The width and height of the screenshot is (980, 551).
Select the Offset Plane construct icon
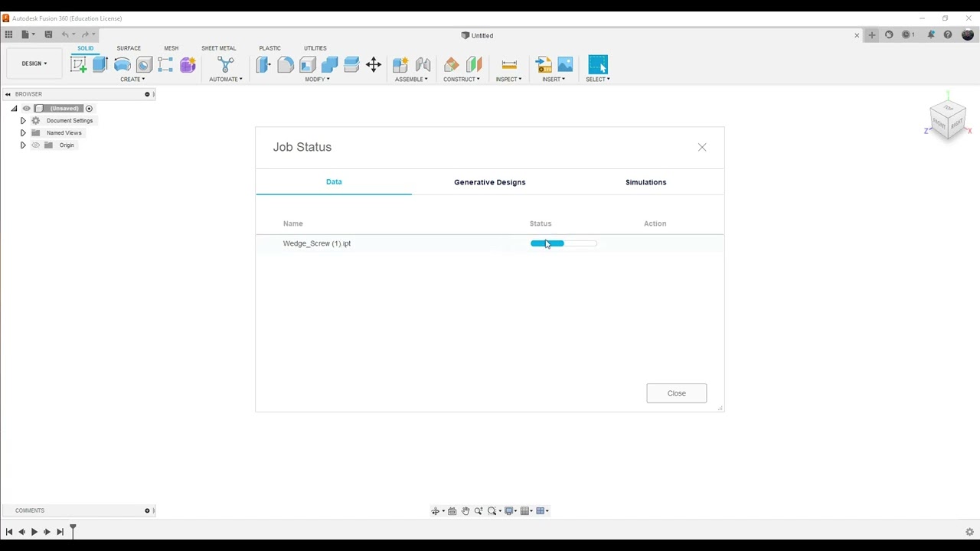(451, 64)
